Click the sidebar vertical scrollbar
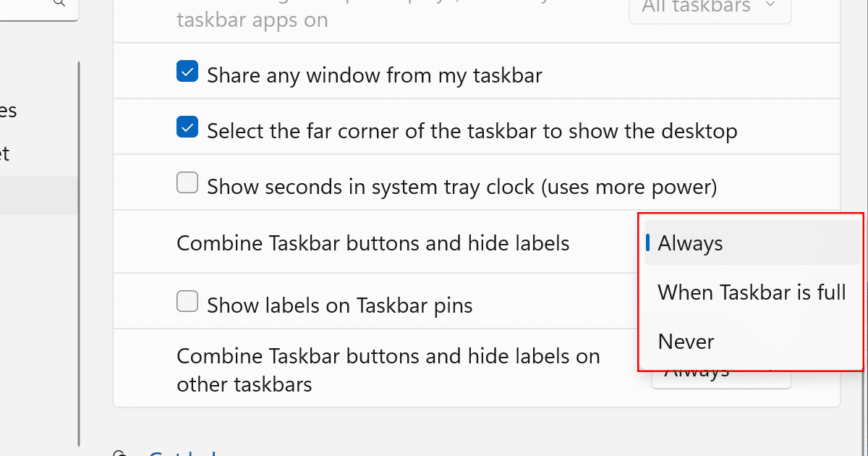 (78, 253)
